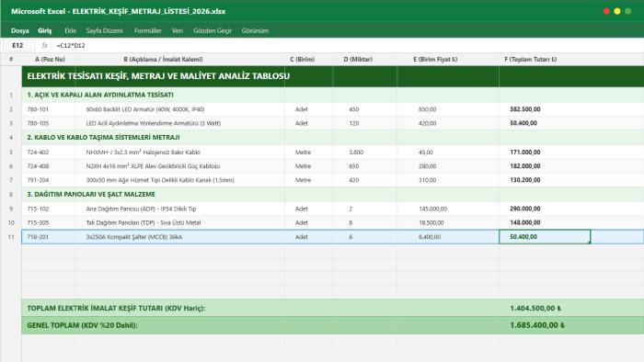The width and height of the screenshot is (644, 362).
Task: Click GENEL TOPLAM (KDV %20 Dahil) label
Action: click(x=82, y=325)
